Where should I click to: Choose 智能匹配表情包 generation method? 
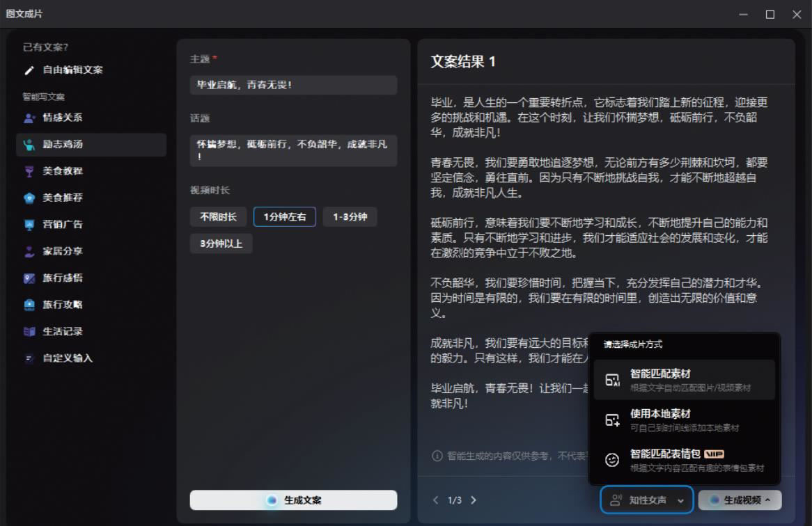pyautogui.click(x=684, y=460)
